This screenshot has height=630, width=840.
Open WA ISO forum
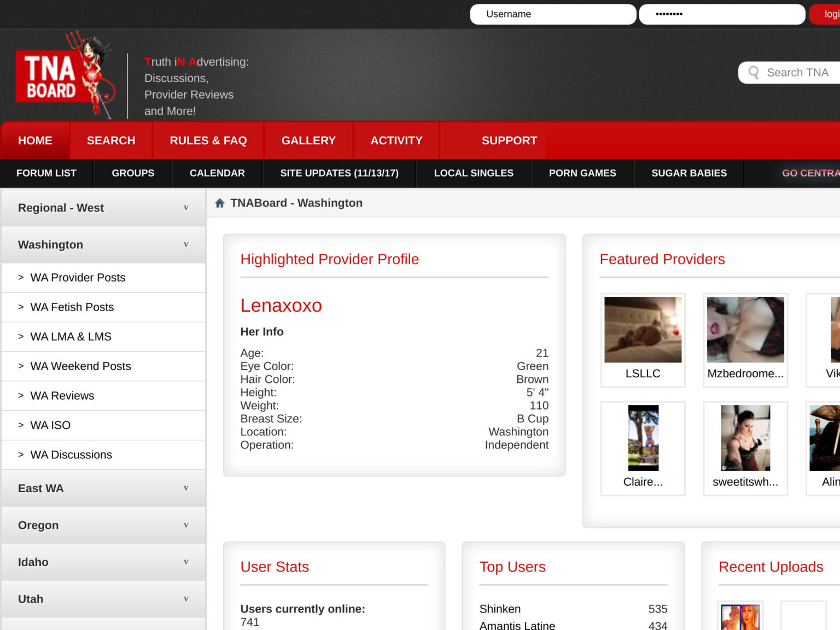pos(103,425)
